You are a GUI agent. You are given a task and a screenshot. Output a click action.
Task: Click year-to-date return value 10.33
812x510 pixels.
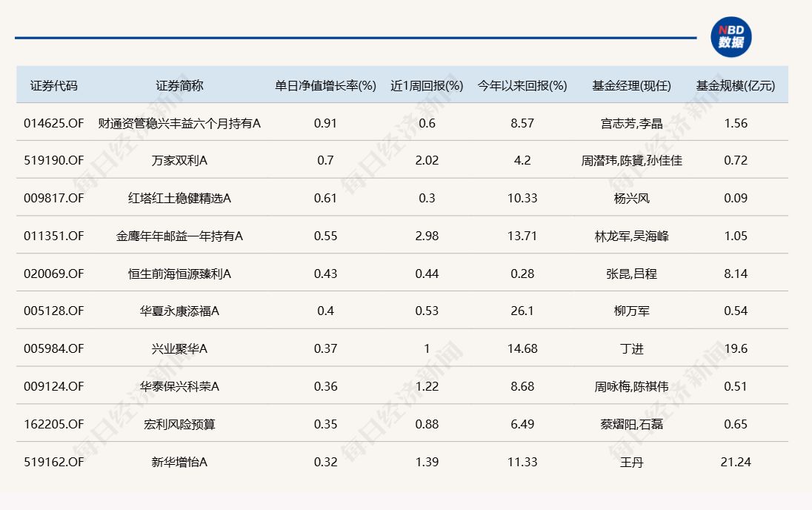(x=522, y=198)
